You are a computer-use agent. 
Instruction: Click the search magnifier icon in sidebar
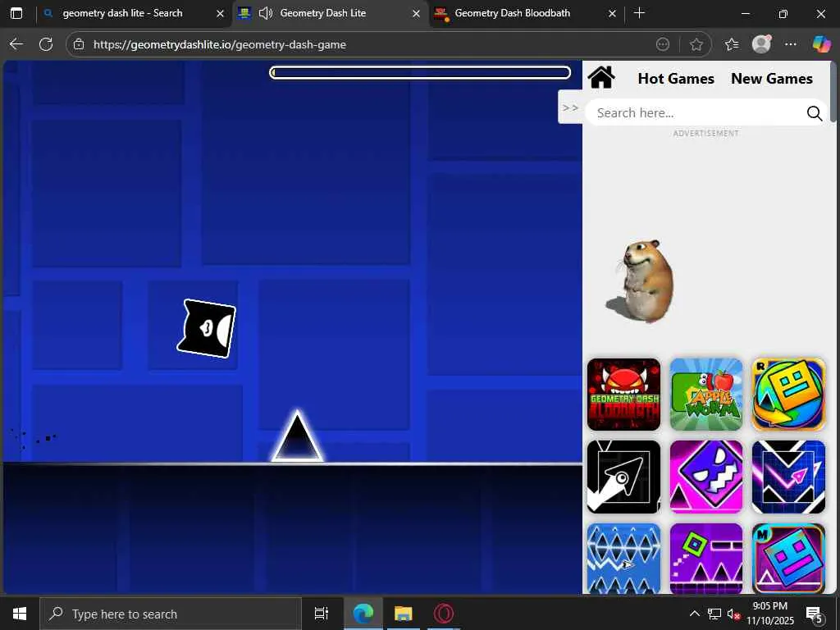pos(815,113)
